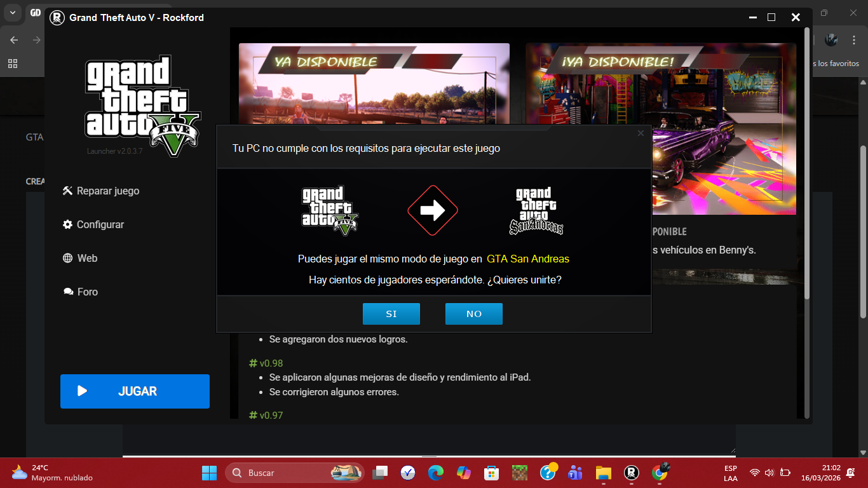The image size is (868, 488).
Task: Click the globe icon next to Web
Action: 67,259
